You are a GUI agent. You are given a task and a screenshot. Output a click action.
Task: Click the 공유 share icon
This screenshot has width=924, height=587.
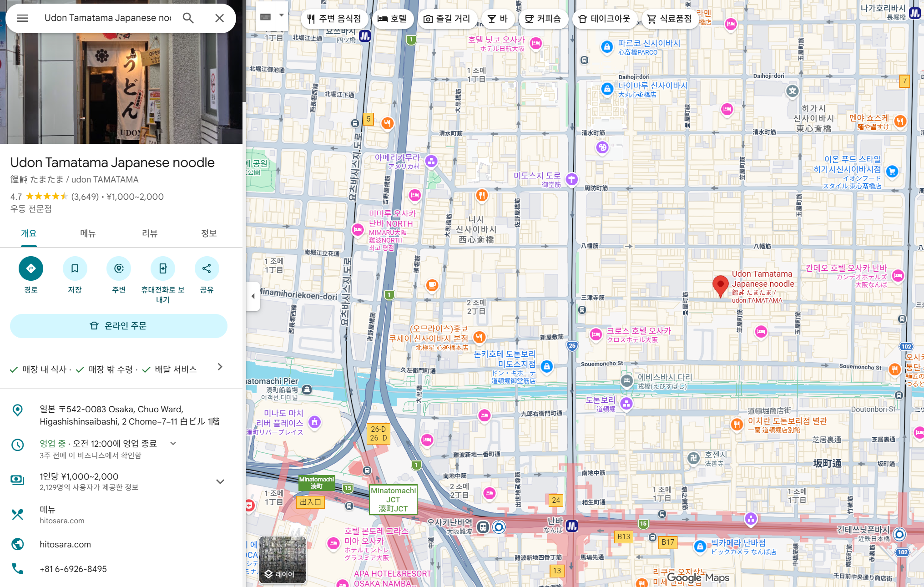207,268
